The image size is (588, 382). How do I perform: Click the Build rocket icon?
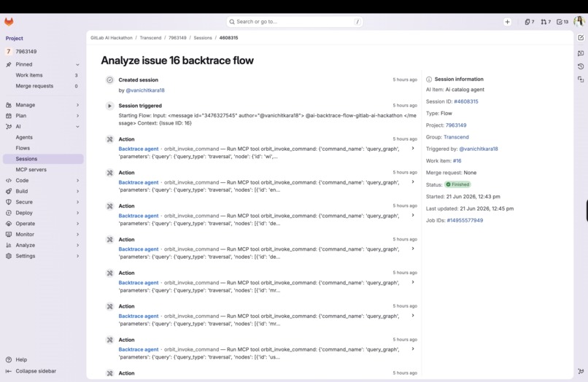[9, 191]
